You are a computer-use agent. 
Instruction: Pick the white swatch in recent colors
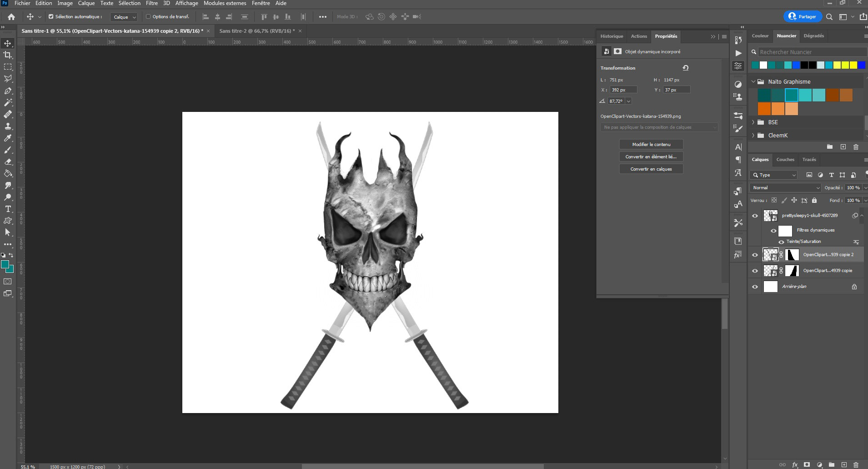point(763,65)
